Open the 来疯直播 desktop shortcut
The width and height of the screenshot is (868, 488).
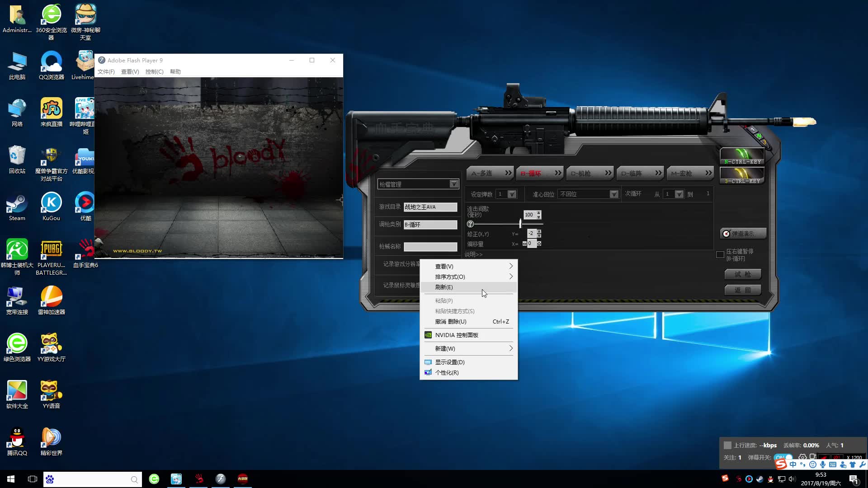click(51, 113)
